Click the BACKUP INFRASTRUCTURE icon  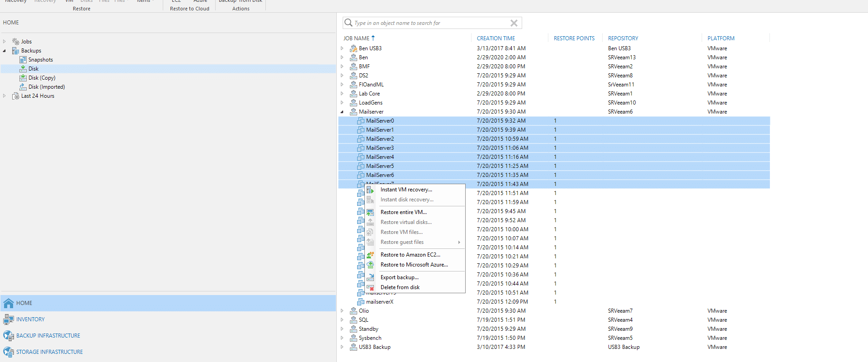pyautogui.click(x=9, y=336)
